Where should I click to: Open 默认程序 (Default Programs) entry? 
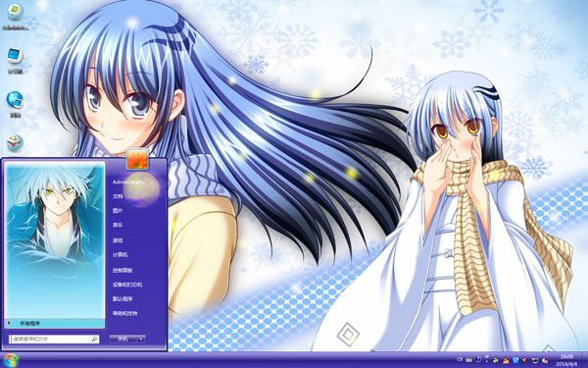click(122, 299)
